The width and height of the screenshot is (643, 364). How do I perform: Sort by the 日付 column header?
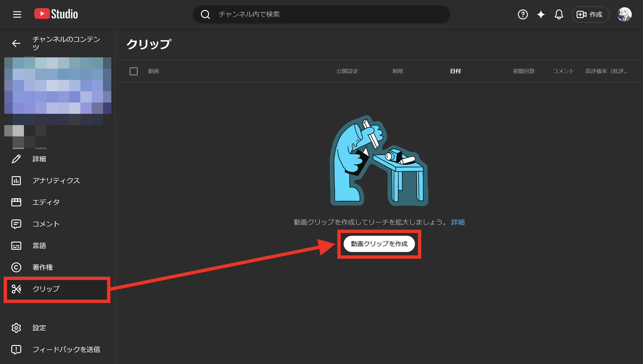point(455,71)
